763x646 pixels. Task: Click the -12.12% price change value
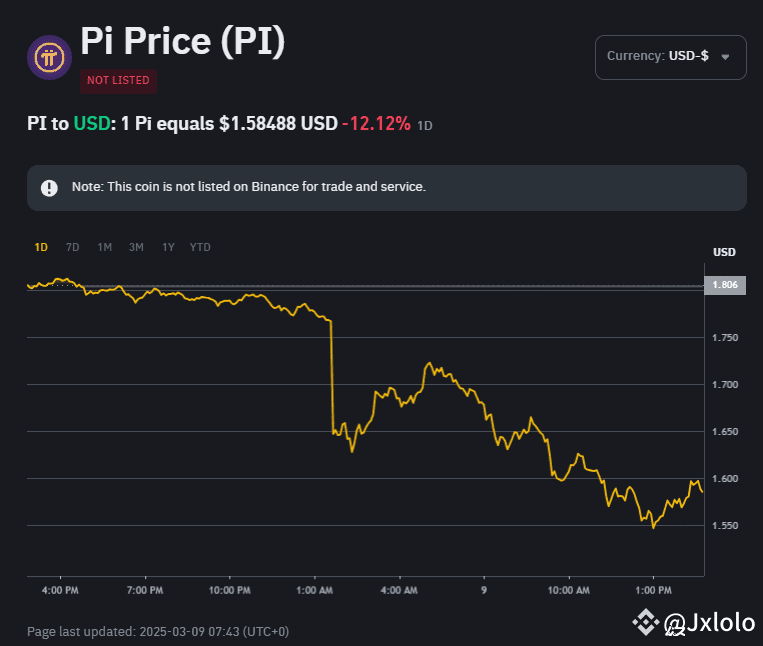(376, 124)
